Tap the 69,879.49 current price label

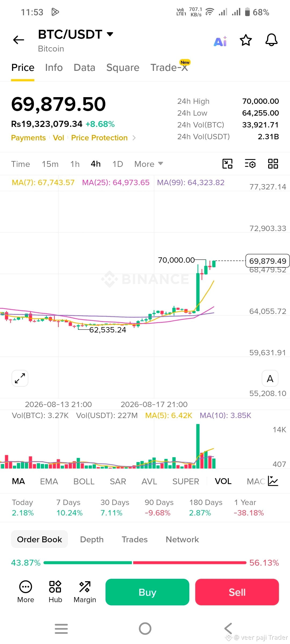(267, 261)
